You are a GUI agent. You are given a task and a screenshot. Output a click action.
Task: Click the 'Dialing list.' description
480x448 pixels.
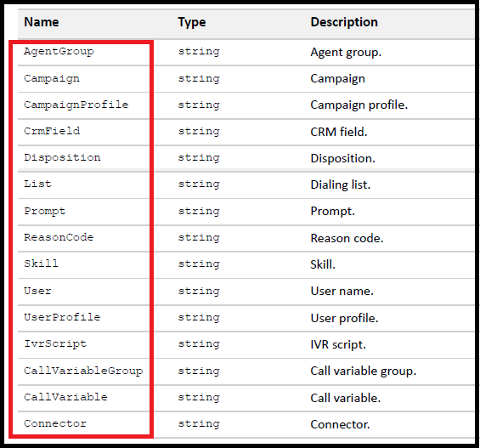(x=341, y=185)
